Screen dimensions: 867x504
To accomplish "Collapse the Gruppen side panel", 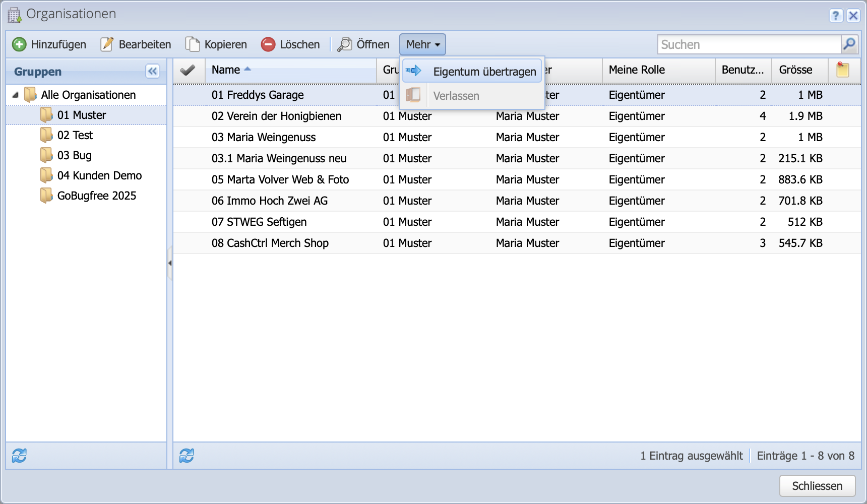I will pyautogui.click(x=152, y=71).
